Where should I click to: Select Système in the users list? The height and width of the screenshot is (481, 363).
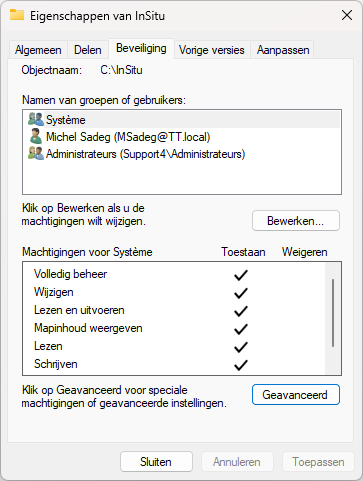182,120
